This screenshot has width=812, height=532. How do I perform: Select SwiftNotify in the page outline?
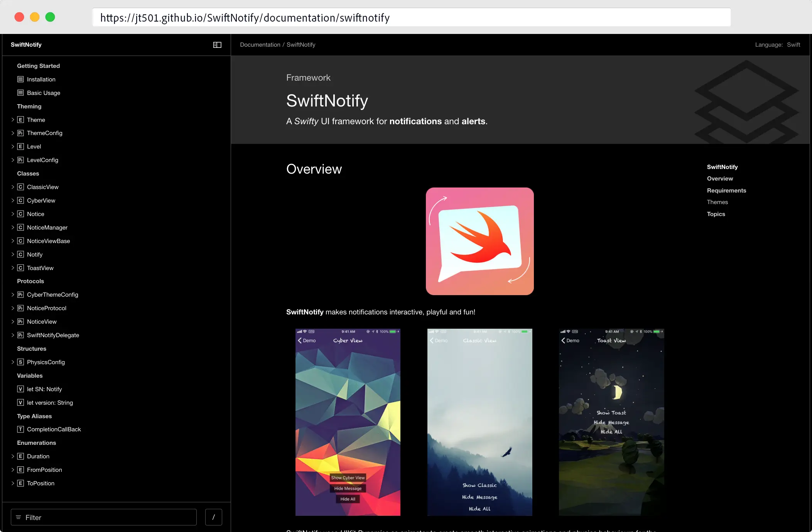tap(722, 167)
